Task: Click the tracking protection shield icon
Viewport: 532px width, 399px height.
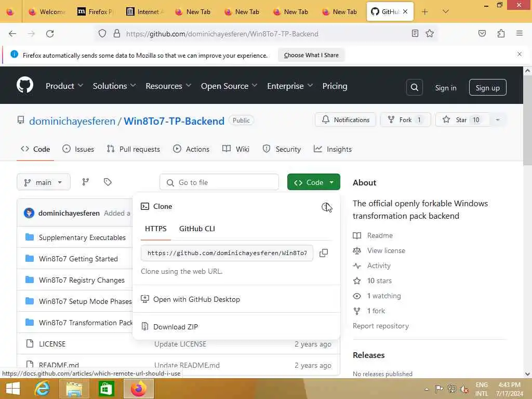Action: coord(102,34)
